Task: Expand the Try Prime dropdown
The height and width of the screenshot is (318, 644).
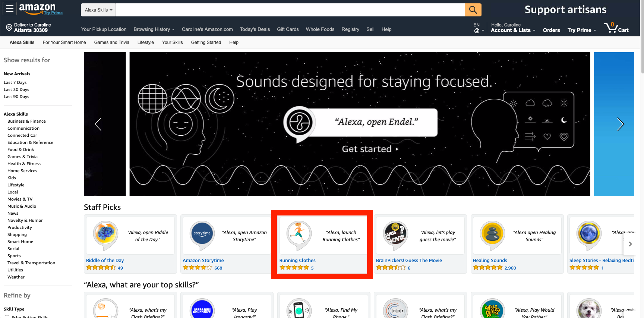Action: click(582, 30)
